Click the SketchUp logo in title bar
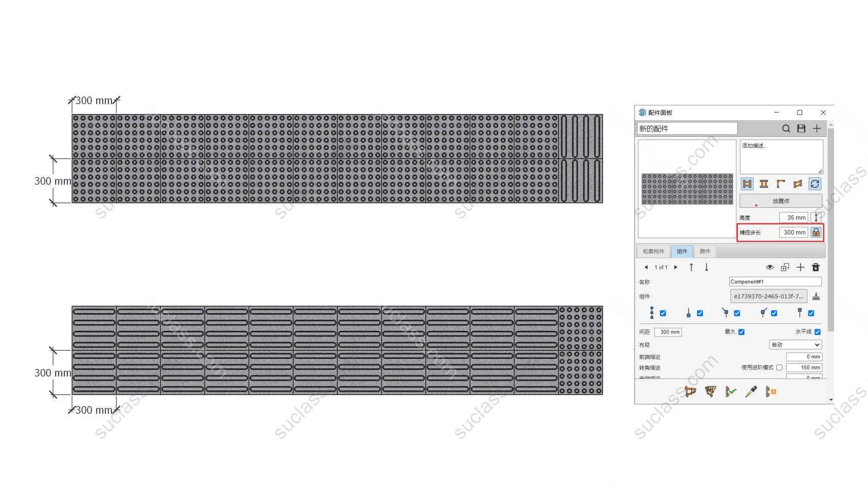 click(642, 112)
